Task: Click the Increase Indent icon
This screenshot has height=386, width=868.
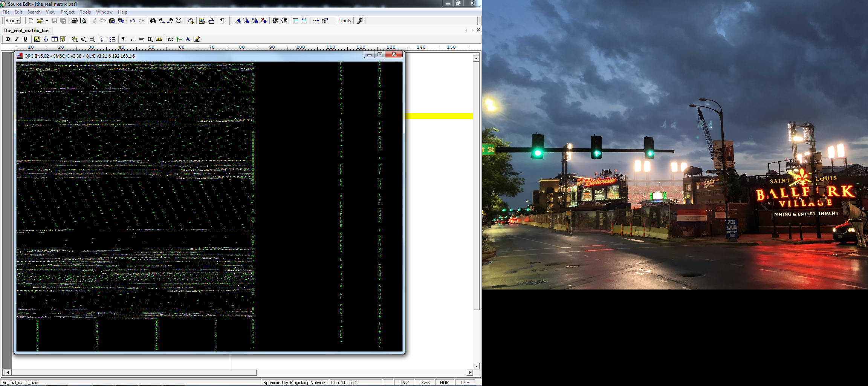Action: tap(275, 21)
